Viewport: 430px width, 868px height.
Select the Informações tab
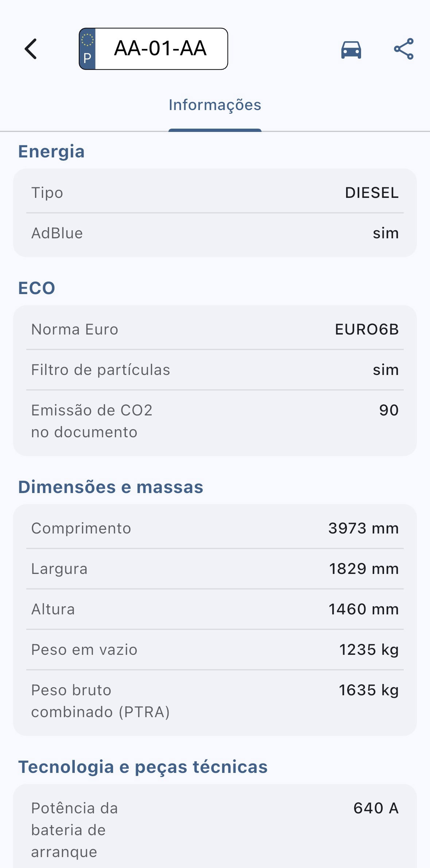pyautogui.click(x=215, y=105)
